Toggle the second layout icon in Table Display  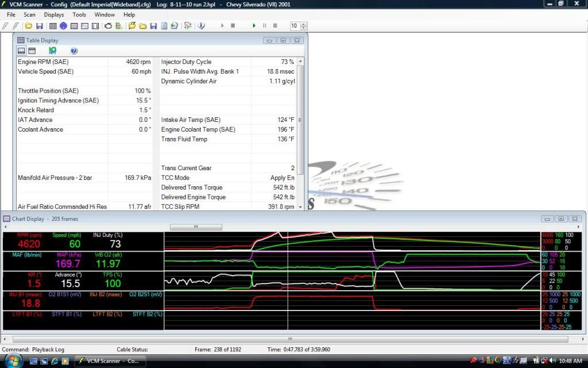coord(32,51)
